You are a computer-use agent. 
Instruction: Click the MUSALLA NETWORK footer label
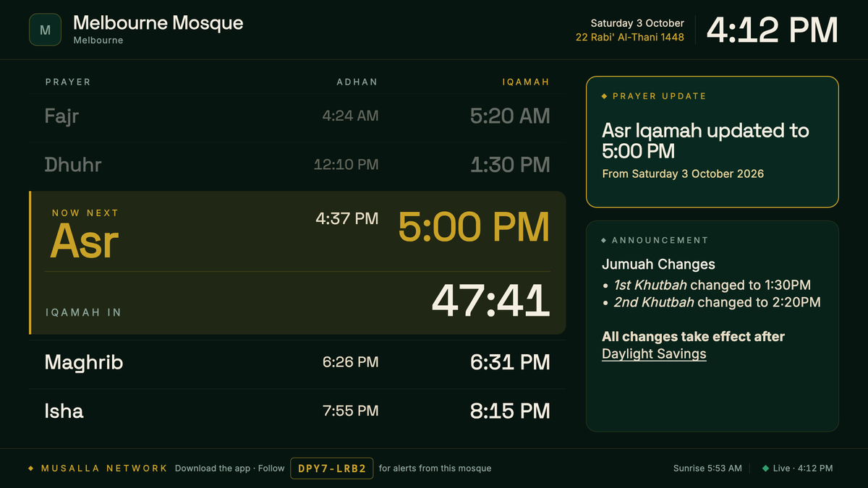pyautogui.click(x=104, y=468)
